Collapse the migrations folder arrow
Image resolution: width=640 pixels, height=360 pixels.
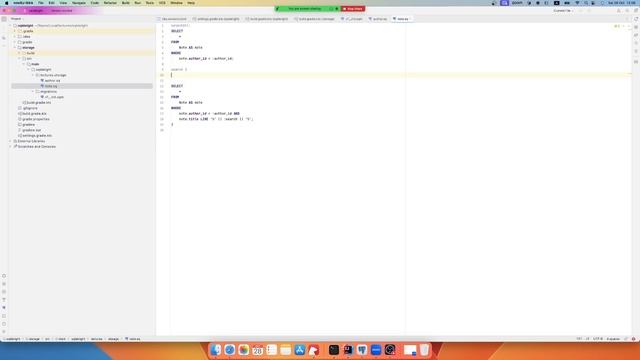coord(33,91)
